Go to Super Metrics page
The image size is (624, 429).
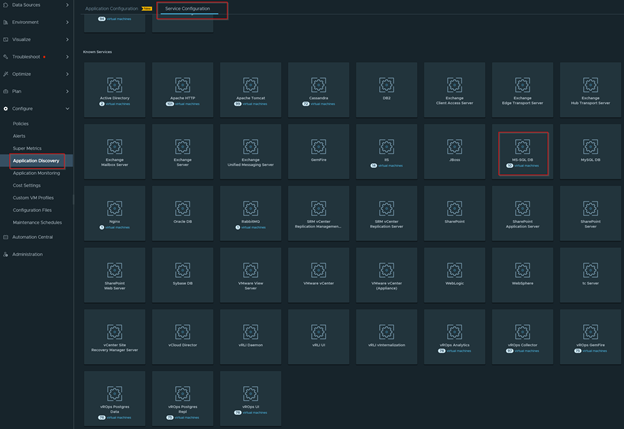click(x=27, y=148)
